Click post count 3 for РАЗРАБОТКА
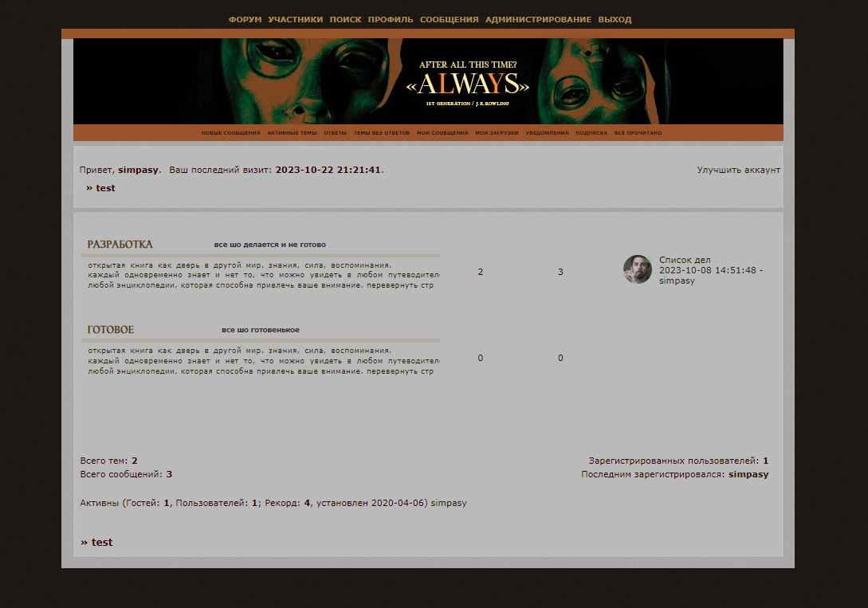Image resolution: width=868 pixels, height=608 pixels. point(560,273)
